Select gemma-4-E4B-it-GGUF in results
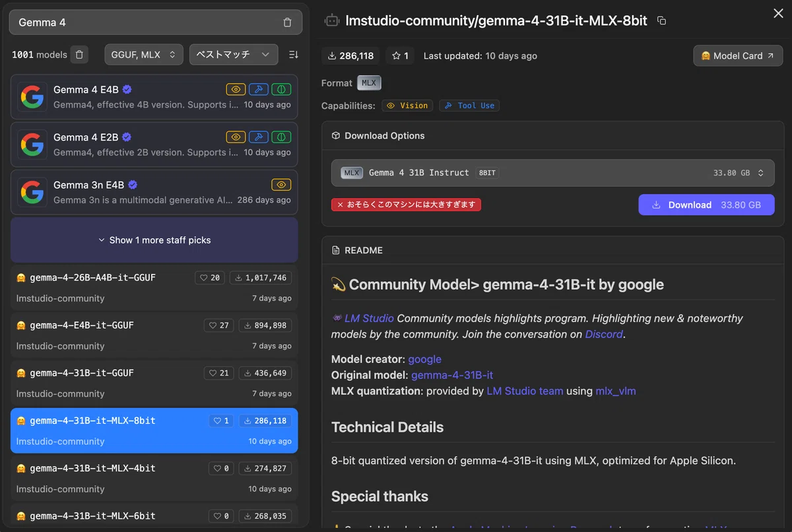Screen dimensions: 792x532 coord(154,335)
